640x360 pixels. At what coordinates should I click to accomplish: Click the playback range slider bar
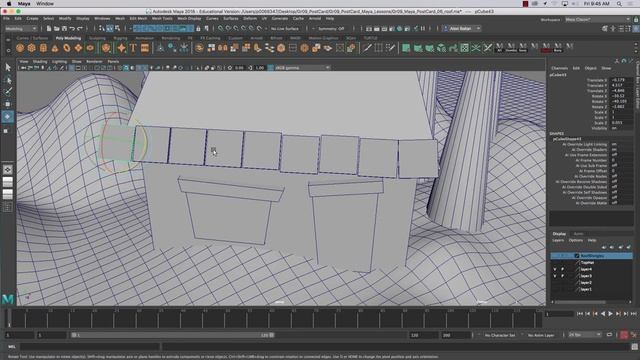point(172,335)
